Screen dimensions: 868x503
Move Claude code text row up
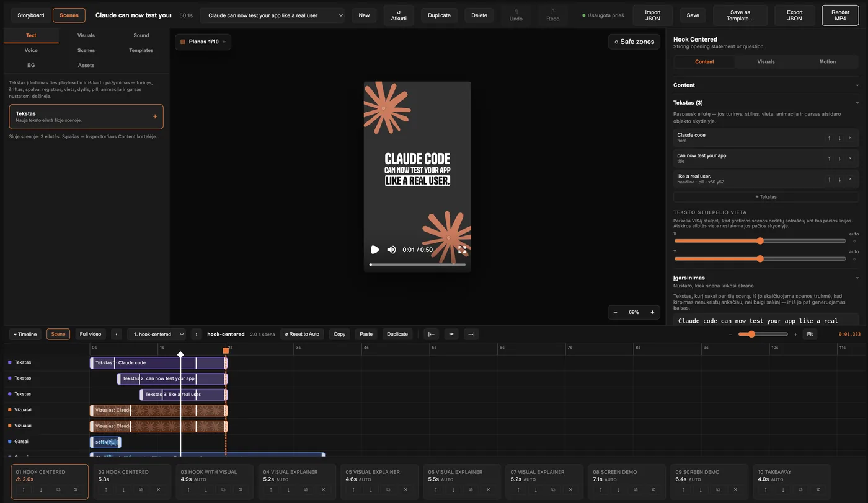pos(829,138)
